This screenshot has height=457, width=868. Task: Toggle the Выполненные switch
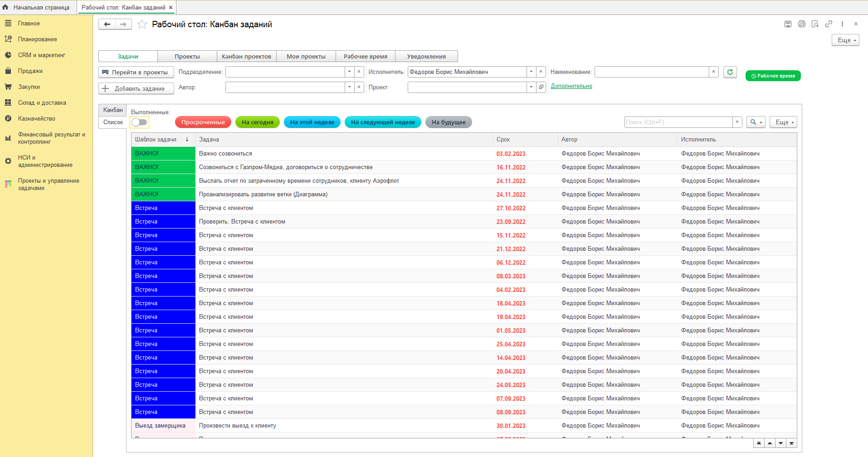pyautogui.click(x=139, y=122)
